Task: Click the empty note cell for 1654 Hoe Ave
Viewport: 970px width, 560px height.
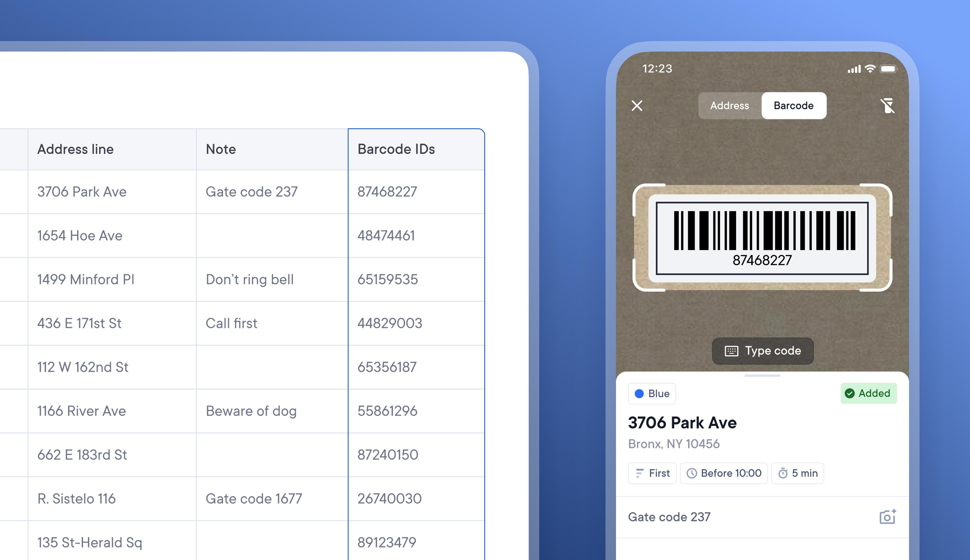Action: 272,235
